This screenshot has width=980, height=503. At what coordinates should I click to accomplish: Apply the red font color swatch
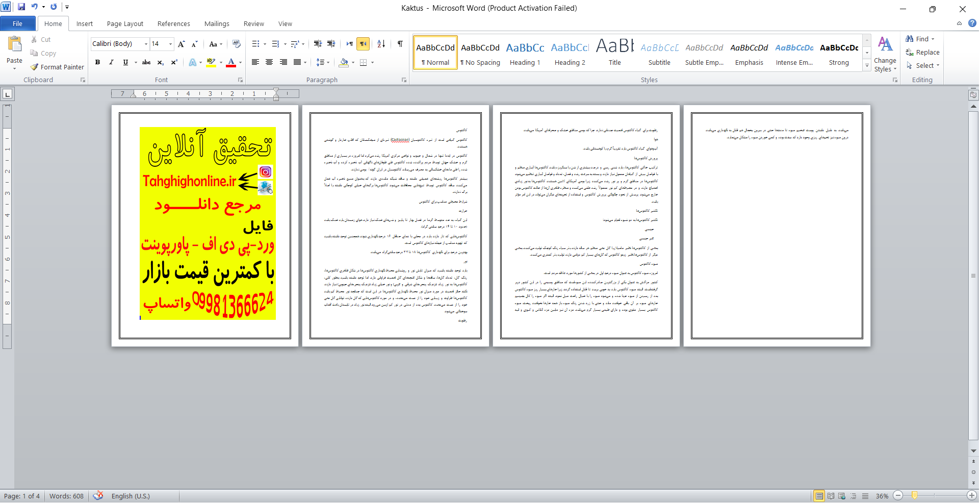(231, 62)
